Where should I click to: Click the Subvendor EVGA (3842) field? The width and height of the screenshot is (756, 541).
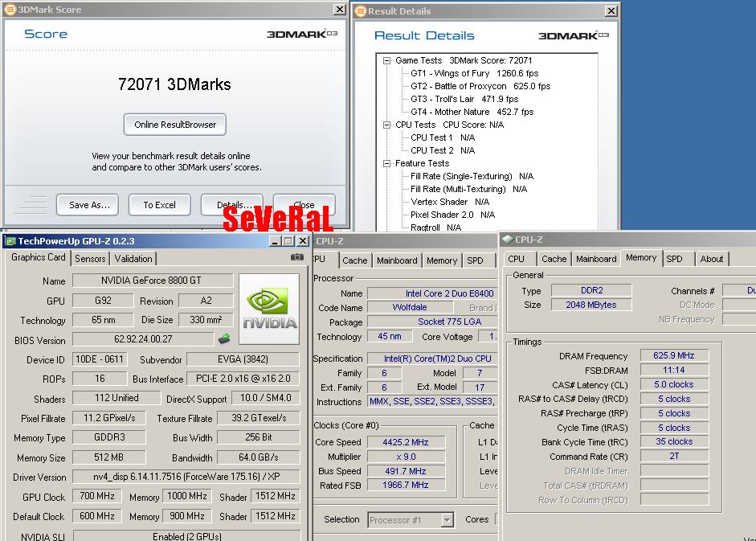(x=243, y=359)
